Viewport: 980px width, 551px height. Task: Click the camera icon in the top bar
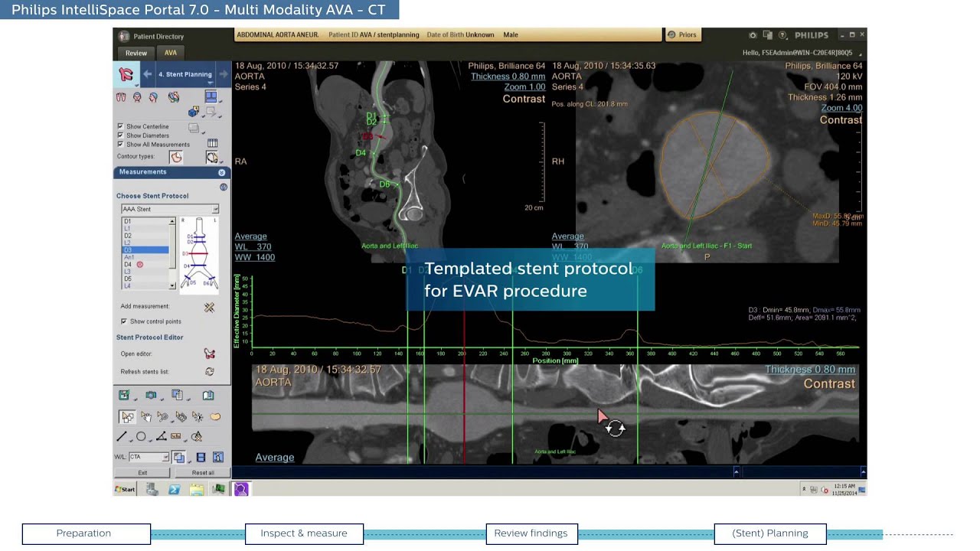(753, 35)
